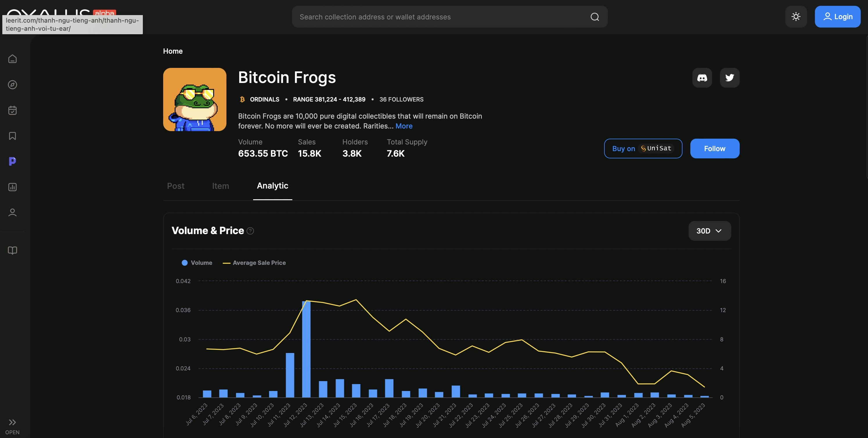The image size is (868, 438).
Task: Click the Bitcoin ORDINALS icon
Action: pos(242,99)
